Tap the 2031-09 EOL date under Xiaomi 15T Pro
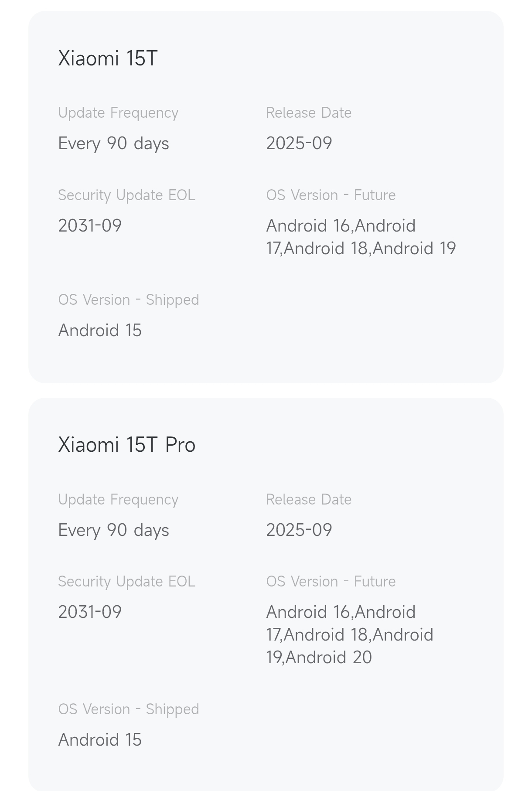 tap(90, 612)
